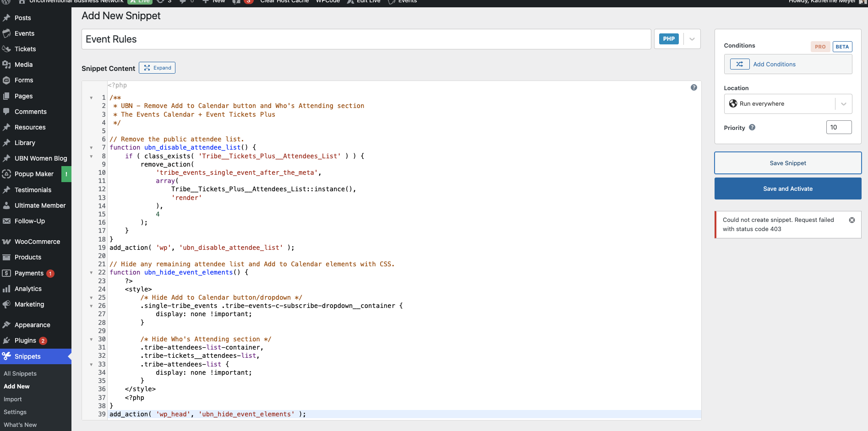Open the Comments icon
Image resolution: width=868 pixels, height=431 pixels.
tap(6, 112)
